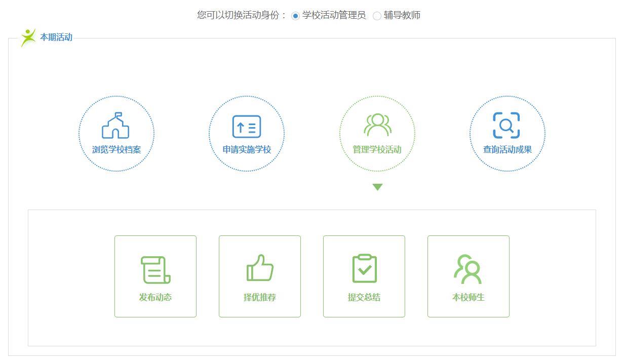This screenshot has height=364, width=625.
Task: Open 查询活动成果 label
Action: tap(507, 150)
